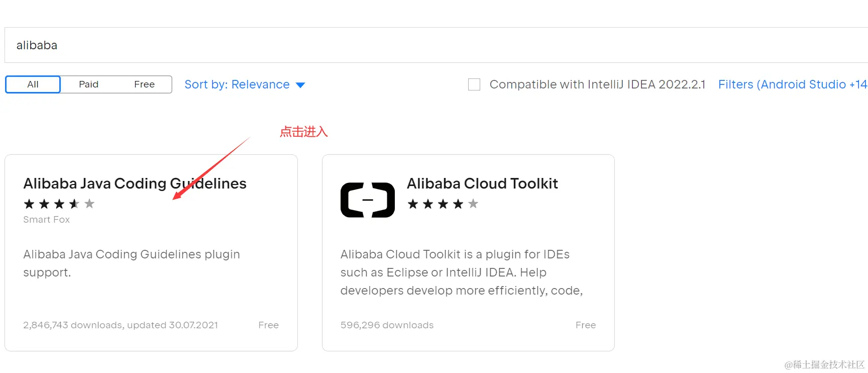Click the Alibaba Cloud Toolkit logo icon
Viewport: 868px width, 373px height.
[x=367, y=200]
